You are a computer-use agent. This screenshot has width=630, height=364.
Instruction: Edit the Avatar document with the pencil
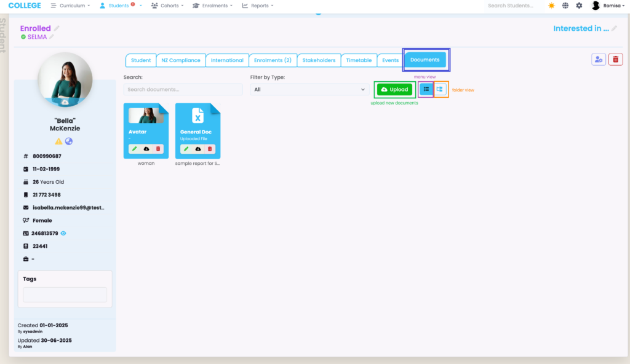(x=135, y=149)
